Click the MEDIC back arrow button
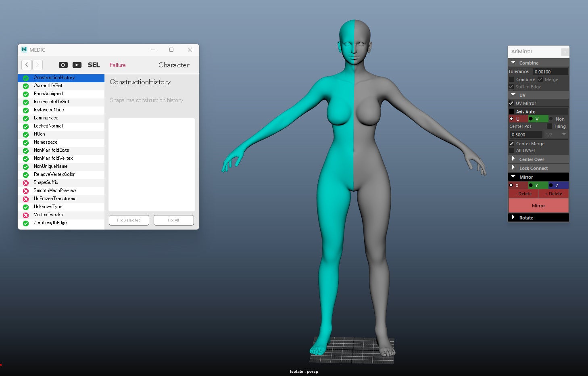Viewport: 588px width, 376px height. [27, 65]
